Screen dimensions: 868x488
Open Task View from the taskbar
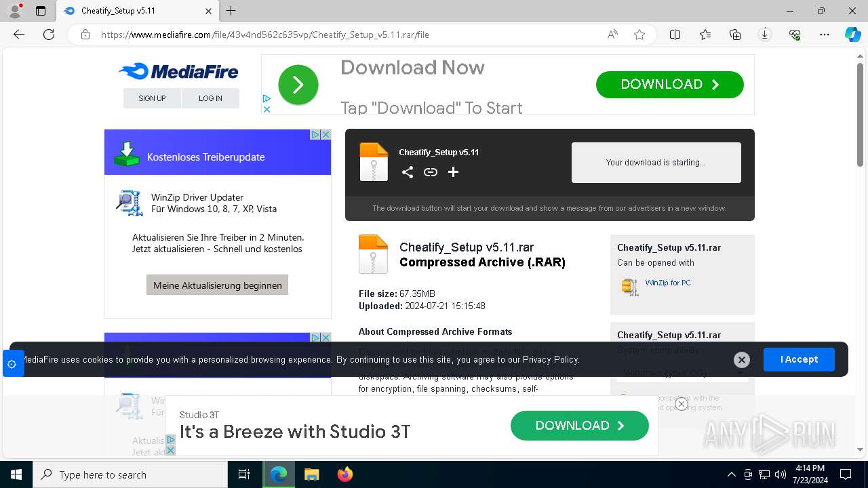click(244, 474)
